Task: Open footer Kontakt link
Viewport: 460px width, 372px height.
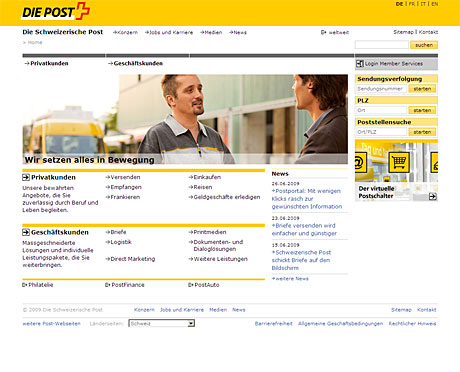Action: [427, 310]
